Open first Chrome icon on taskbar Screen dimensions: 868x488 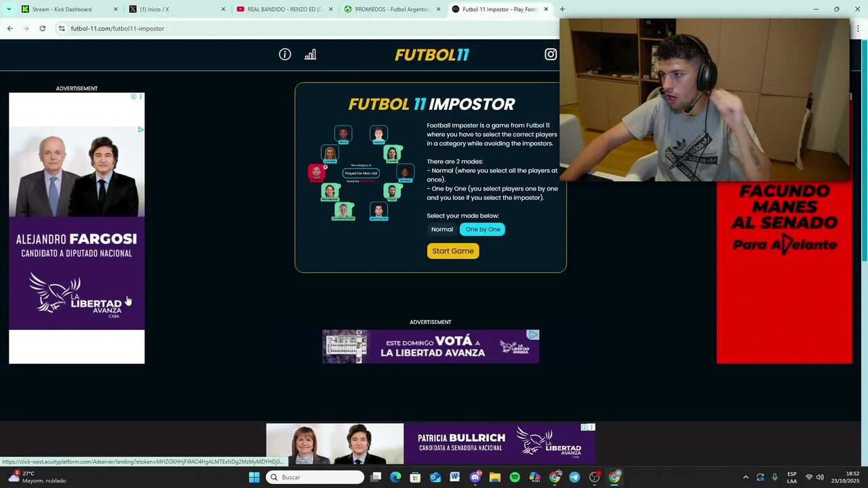click(x=555, y=477)
